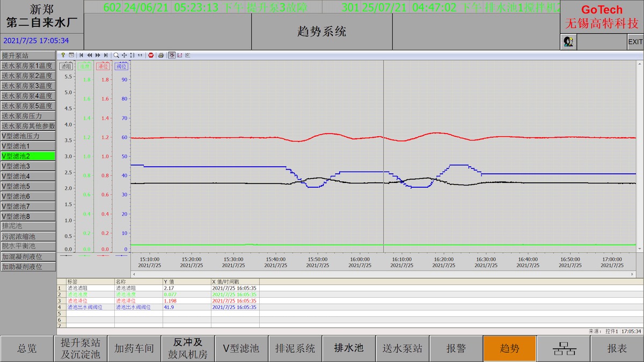Viewport: 644px width, 362px height.
Task: Toggle the blue 阀位 axis label
Action: (x=121, y=67)
